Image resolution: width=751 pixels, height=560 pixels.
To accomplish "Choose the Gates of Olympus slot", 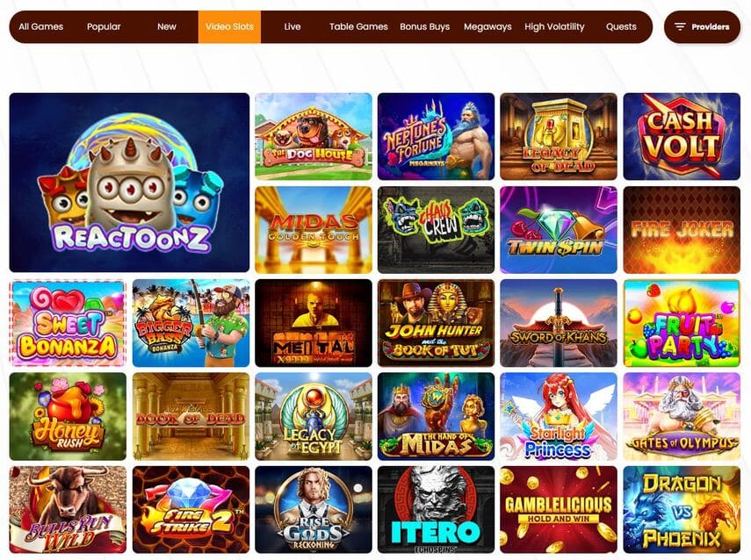I will (682, 416).
